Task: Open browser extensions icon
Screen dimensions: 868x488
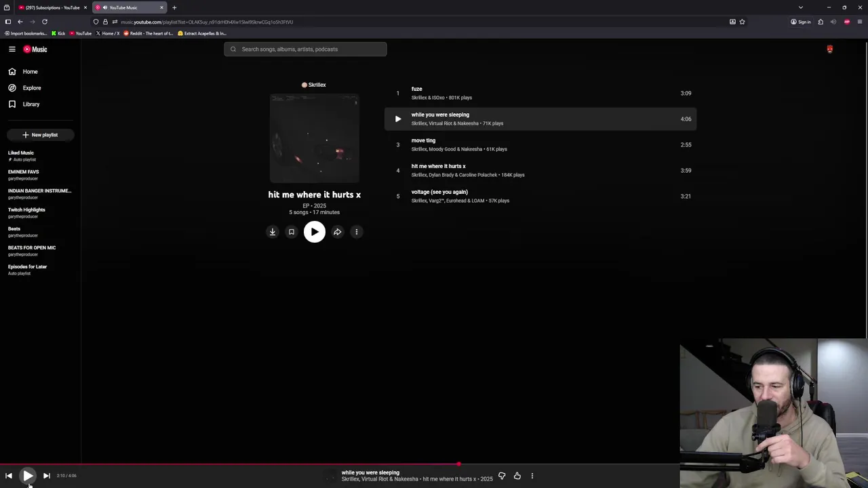Action: pyautogui.click(x=821, y=22)
